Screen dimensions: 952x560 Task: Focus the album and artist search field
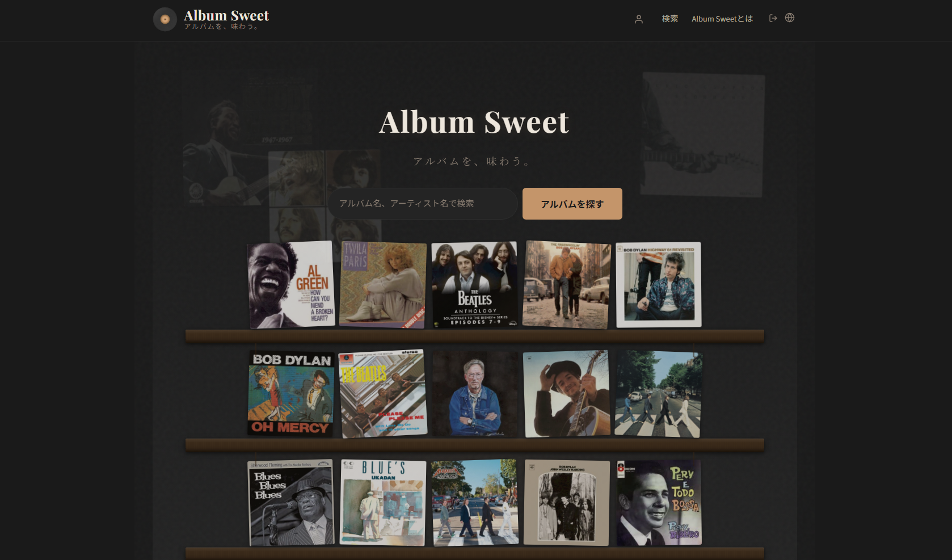[422, 204]
